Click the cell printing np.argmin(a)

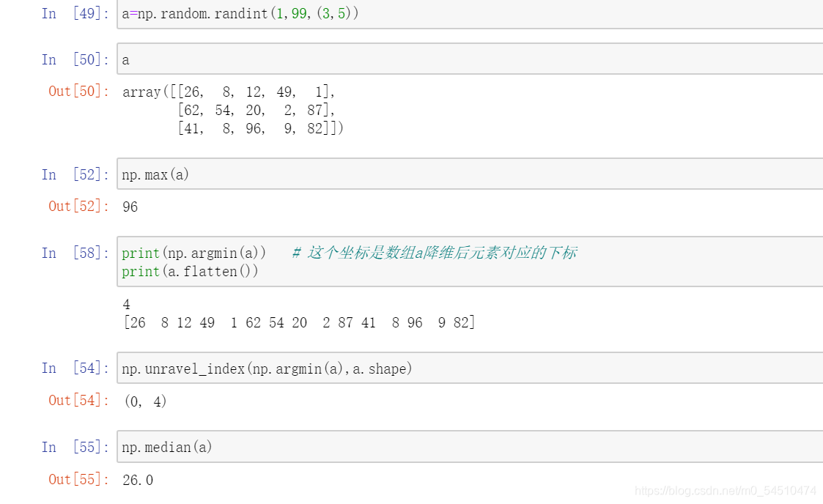[x=470, y=262]
